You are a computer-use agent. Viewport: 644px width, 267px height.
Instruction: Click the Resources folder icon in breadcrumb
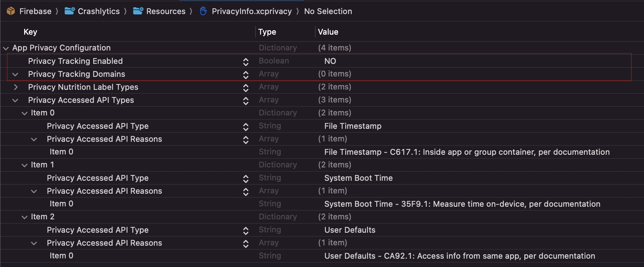(x=138, y=11)
